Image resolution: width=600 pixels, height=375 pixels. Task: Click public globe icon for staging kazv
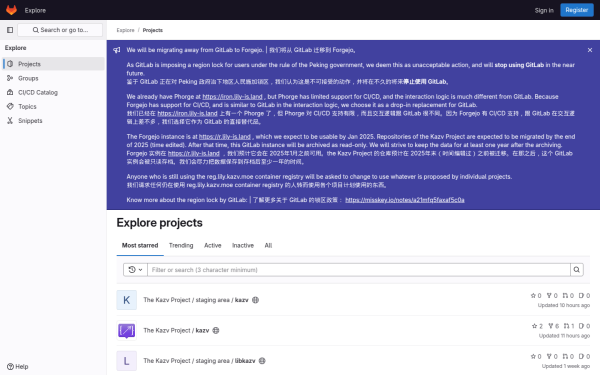[x=256, y=300]
